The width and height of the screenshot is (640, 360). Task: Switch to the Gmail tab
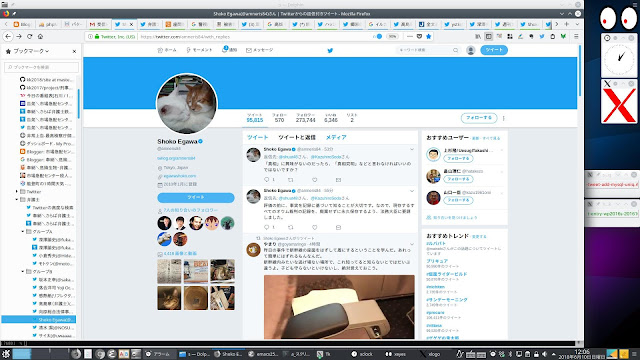click(98, 24)
